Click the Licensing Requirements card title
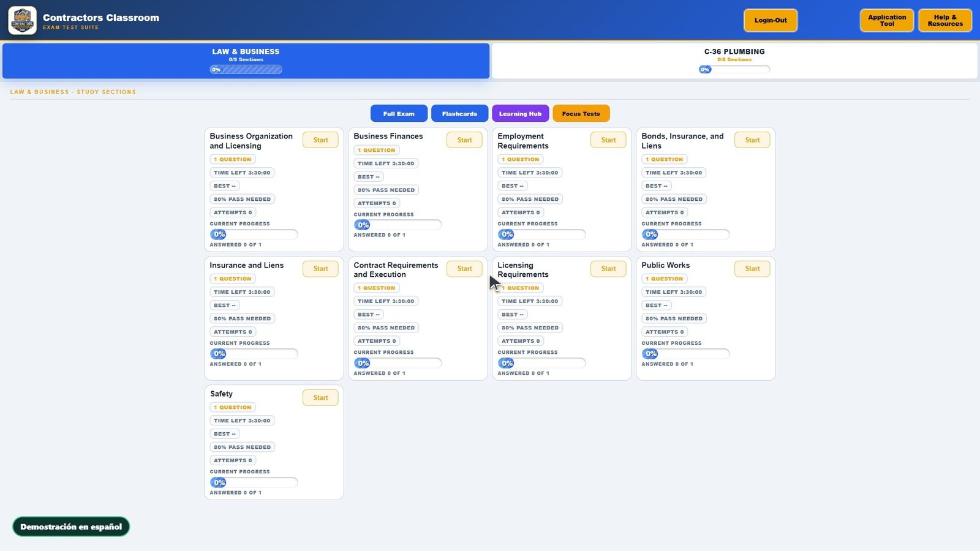The width and height of the screenshot is (980, 551). coord(523,270)
